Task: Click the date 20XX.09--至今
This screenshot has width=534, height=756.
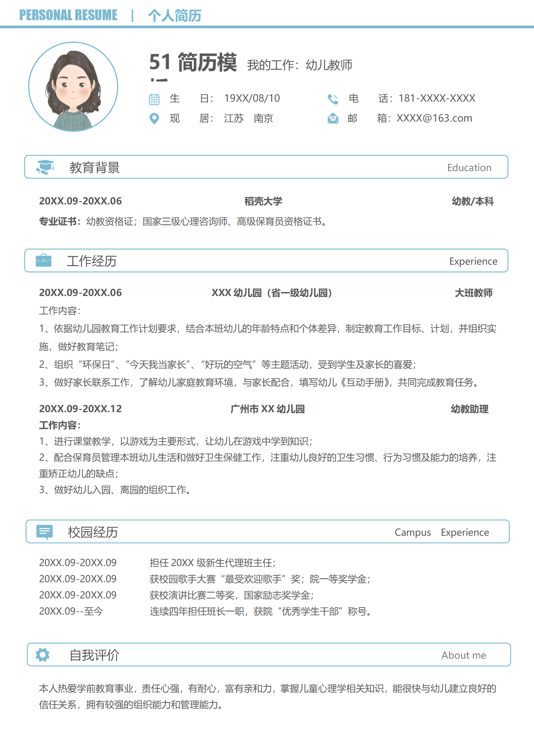Action: point(71,611)
